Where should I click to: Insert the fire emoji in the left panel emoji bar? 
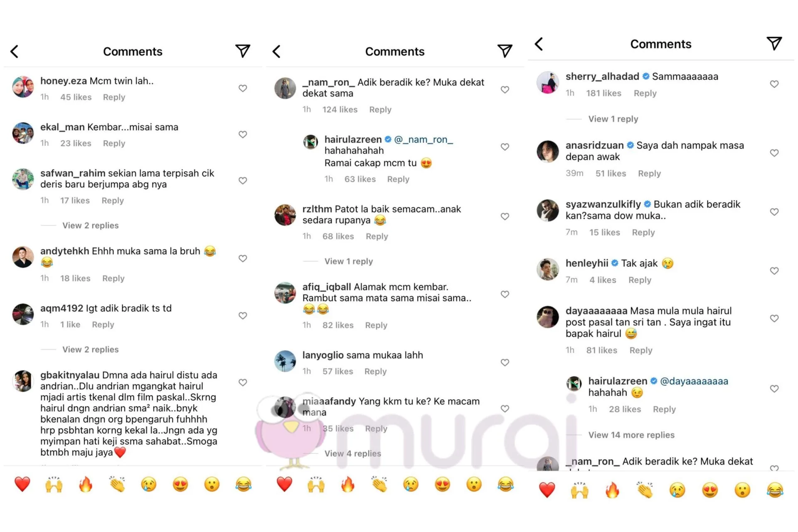tap(86, 484)
